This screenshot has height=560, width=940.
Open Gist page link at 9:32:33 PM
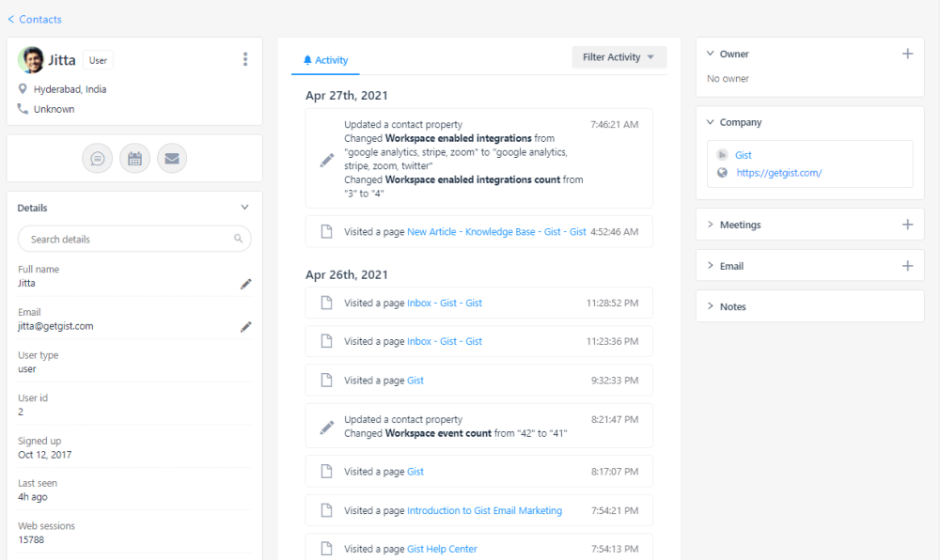[x=415, y=381]
